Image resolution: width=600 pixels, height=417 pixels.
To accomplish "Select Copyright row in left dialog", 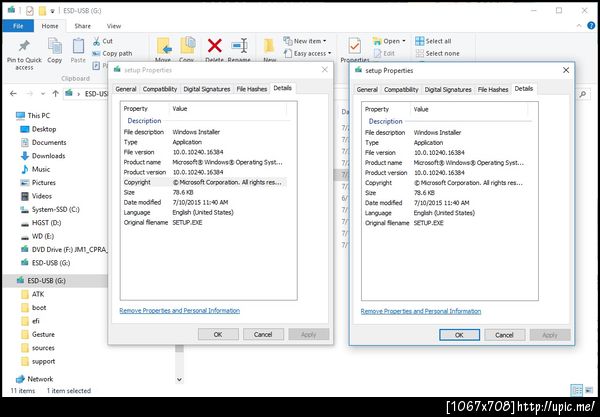I will (x=204, y=182).
